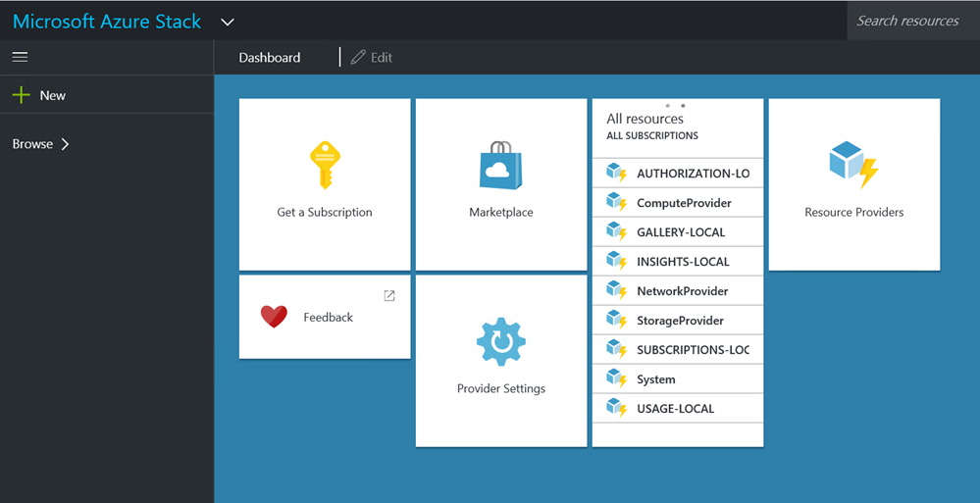Select INSIGHTS-LOCAL resource name

(683, 262)
